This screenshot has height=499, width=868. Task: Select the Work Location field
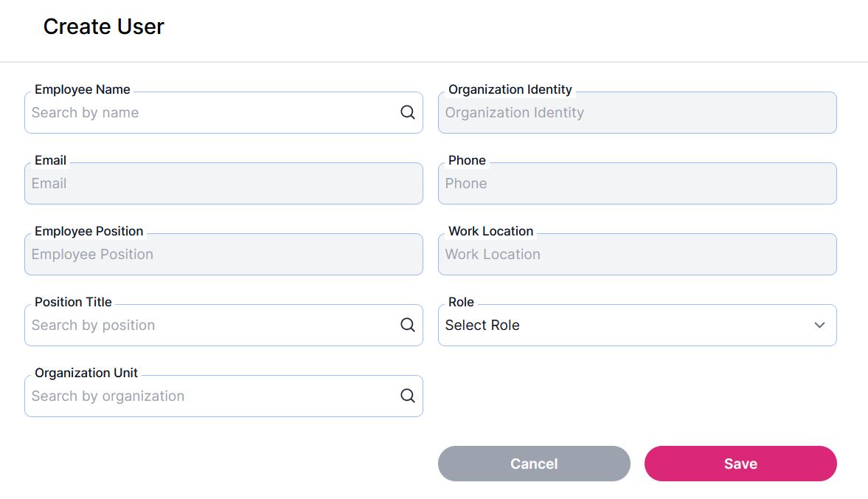click(637, 255)
